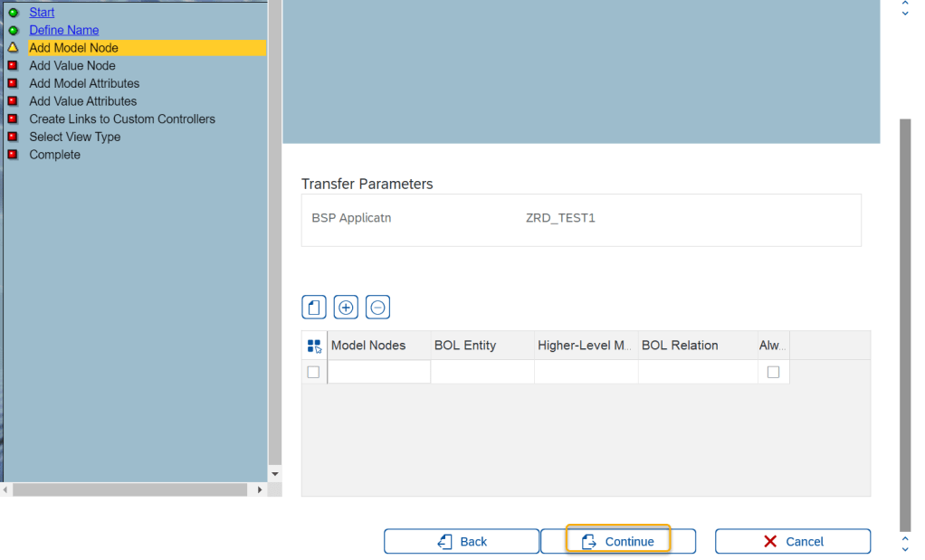925x560 pixels.
Task: Click the step list scroll left arrow
Action: [x=5, y=489]
